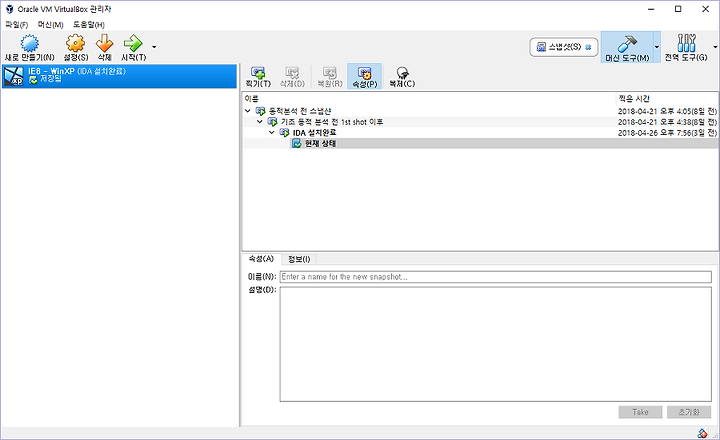Viewport: 720px width, 440px height.
Task: Minimize the VirtualBox Manager window
Action: tap(651, 9)
